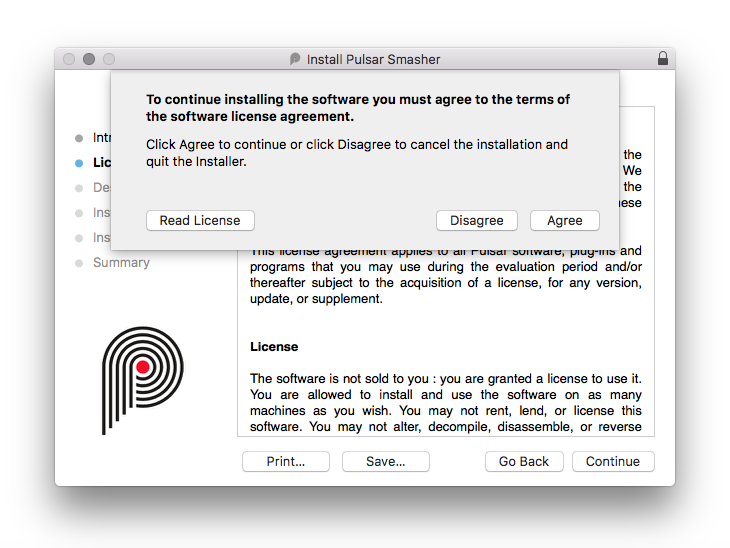Click the minimize button in title bar
The image size is (730, 548).
click(x=89, y=59)
